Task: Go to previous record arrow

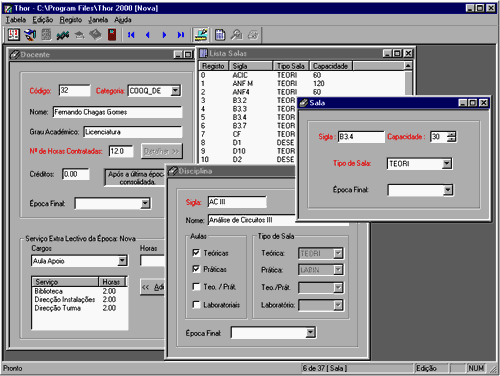Action: (x=148, y=35)
